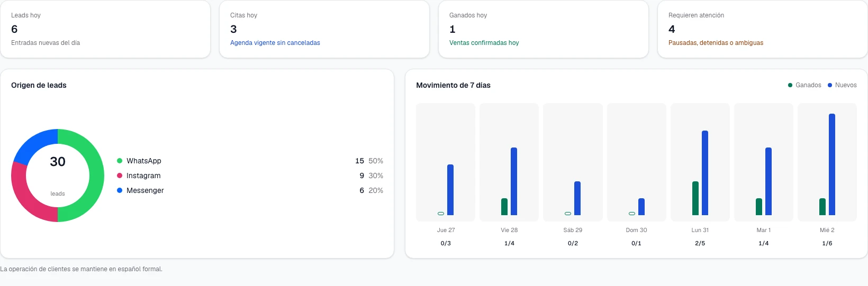The image size is (868, 286).
Task: Select the Instagram legend label
Action: pyautogui.click(x=143, y=176)
